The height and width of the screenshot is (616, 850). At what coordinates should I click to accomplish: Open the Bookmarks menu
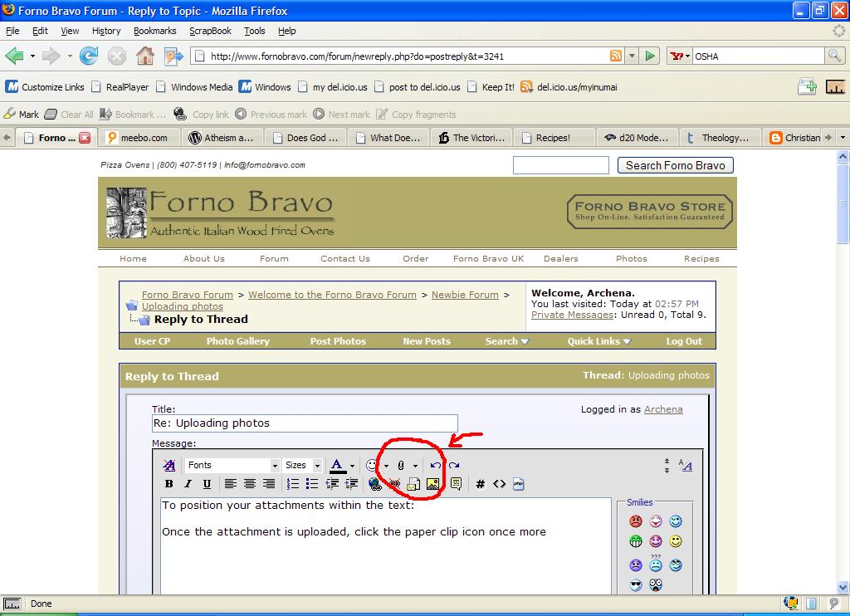tap(154, 31)
